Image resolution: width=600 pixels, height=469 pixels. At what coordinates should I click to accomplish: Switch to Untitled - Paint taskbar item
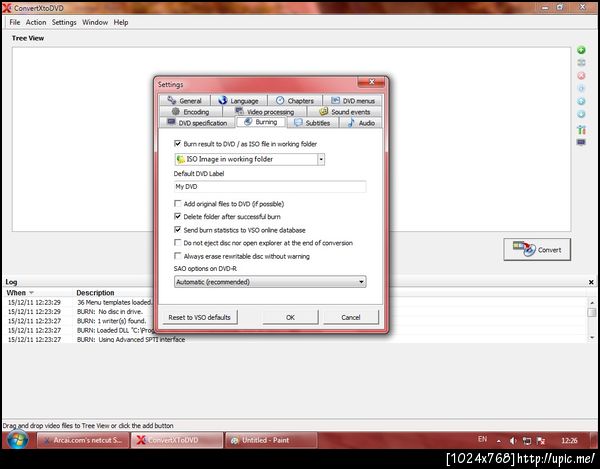pos(271,440)
